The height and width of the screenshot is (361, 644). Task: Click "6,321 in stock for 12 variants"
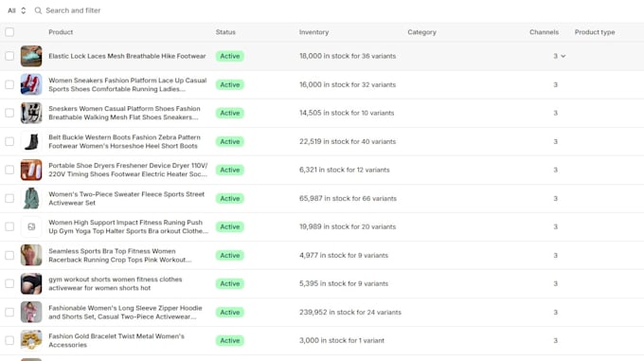tap(344, 170)
